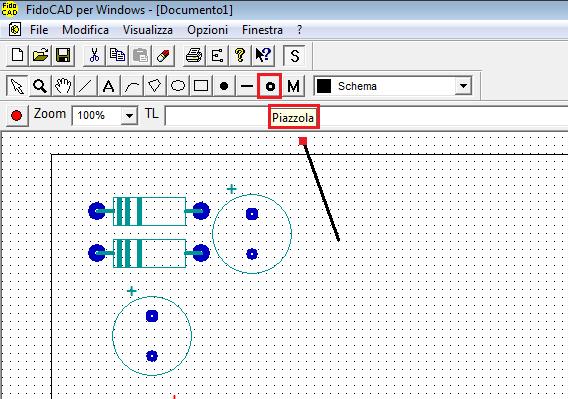Screen dimensions: 568x399
Task: Click inside the TL text field
Action: pyautogui.click(x=366, y=116)
